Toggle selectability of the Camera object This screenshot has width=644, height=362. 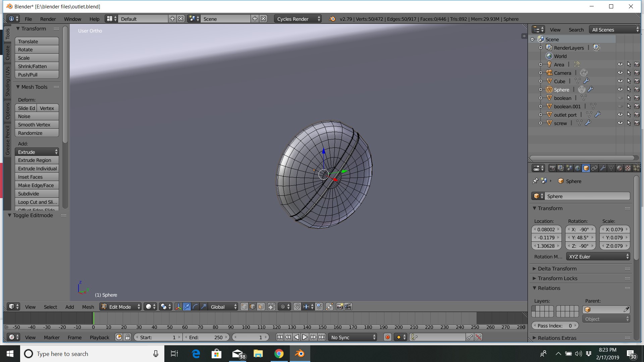pos(629,73)
